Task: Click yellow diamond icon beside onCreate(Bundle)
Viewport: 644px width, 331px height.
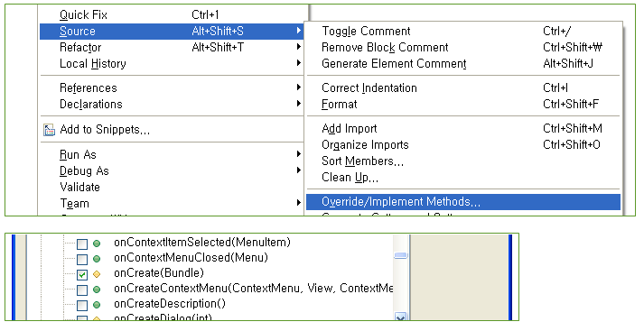Action: coord(97,274)
